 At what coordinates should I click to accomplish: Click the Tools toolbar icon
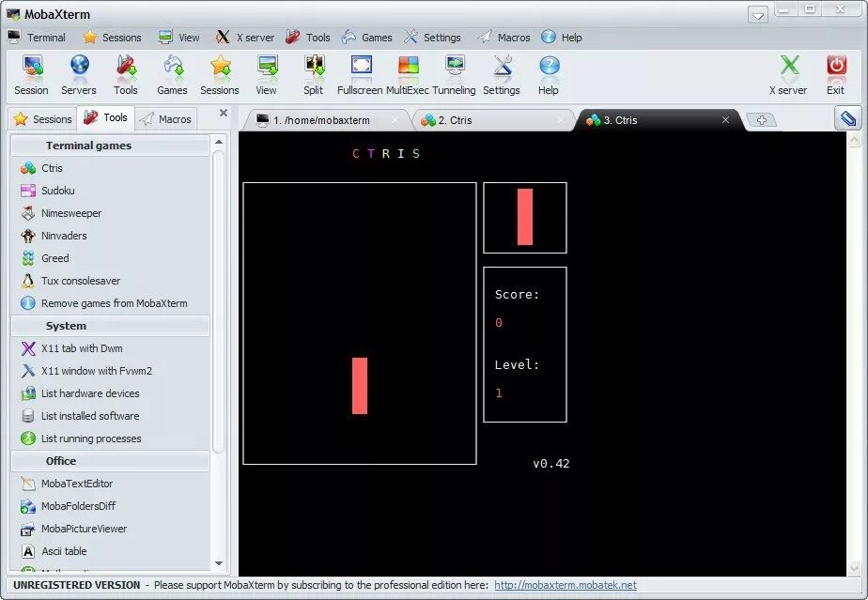coord(126,75)
